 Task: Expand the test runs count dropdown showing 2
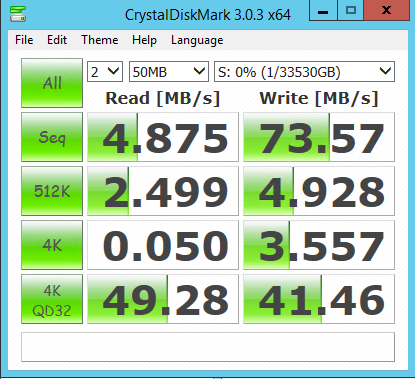tap(105, 71)
